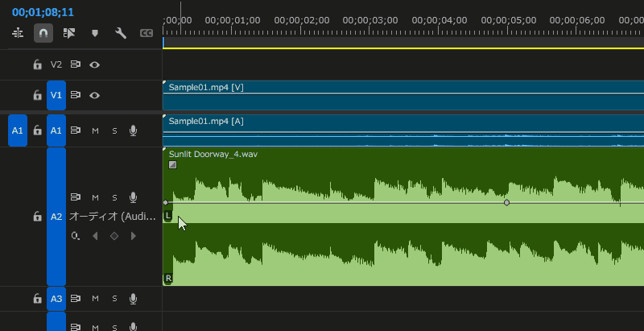This screenshot has height=331, width=644.
Task: Toggle the Snap in Timeline magnet icon
Action: (x=43, y=33)
